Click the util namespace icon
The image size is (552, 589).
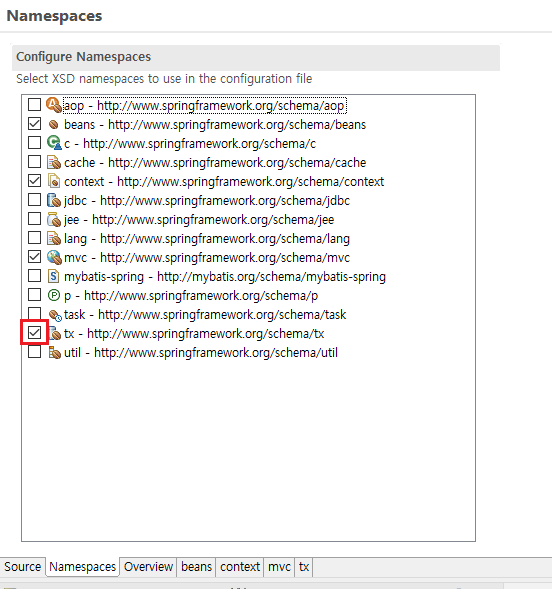(54, 353)
